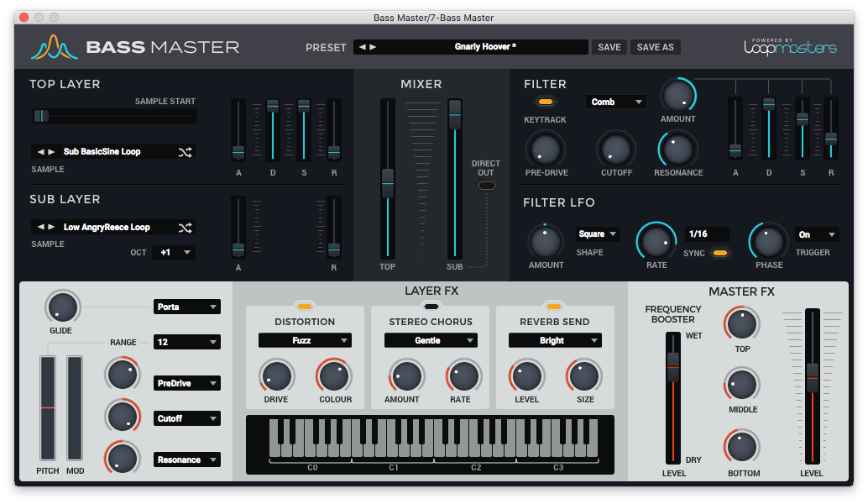Click the SAVE button
This screenshot has height=504, width=868.
(609, 47)
